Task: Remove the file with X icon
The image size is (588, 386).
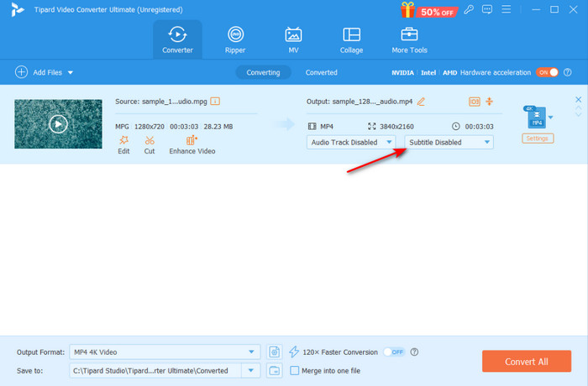Action: [x=578, y=99]
